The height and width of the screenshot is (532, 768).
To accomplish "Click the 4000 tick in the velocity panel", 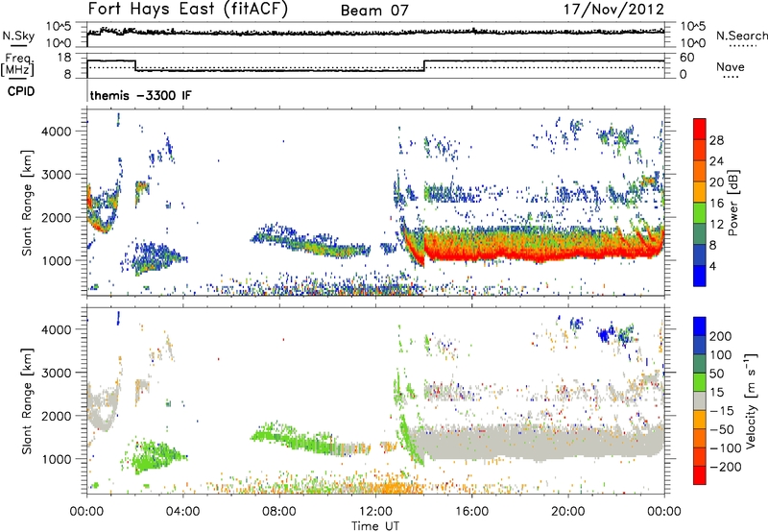I will pyautogui.click(x=57, y=329).
